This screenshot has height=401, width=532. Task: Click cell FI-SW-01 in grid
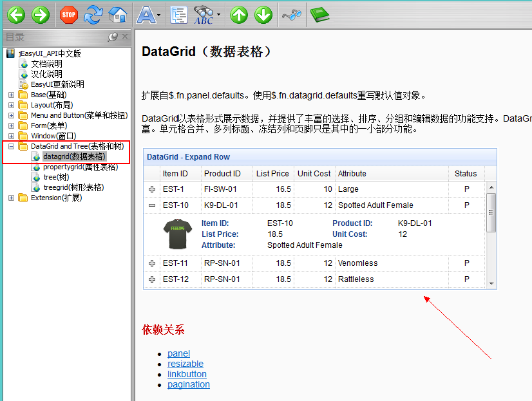click(227, 189)
